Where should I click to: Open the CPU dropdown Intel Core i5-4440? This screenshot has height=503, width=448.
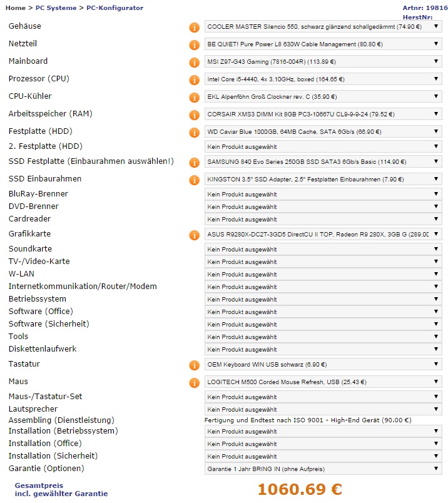point(323,79)
